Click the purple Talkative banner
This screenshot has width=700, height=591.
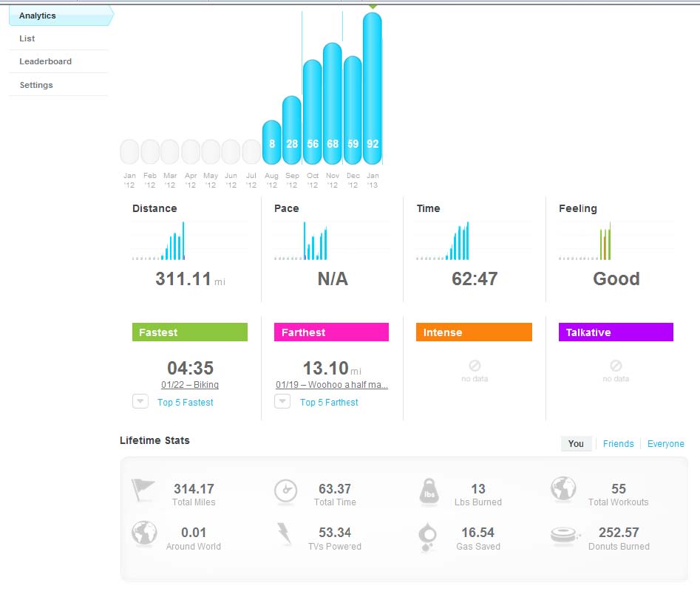pyautogui.click(x=616, y=332)
